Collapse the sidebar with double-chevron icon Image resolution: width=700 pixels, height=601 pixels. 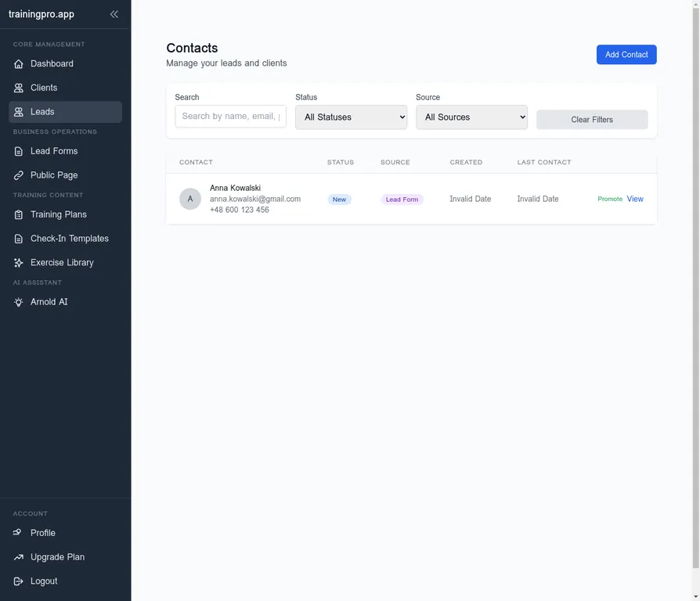[114, 14]
